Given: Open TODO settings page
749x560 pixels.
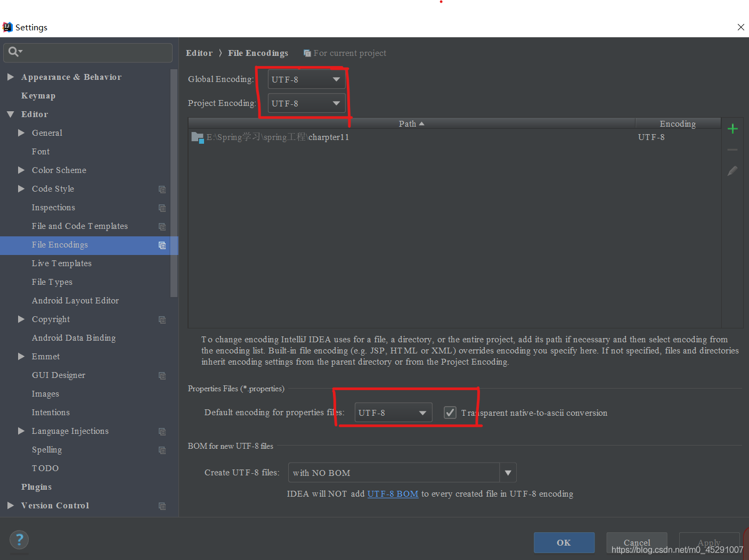Looking at the screenshot, I should pyautogui.click(x=45, y=468).
